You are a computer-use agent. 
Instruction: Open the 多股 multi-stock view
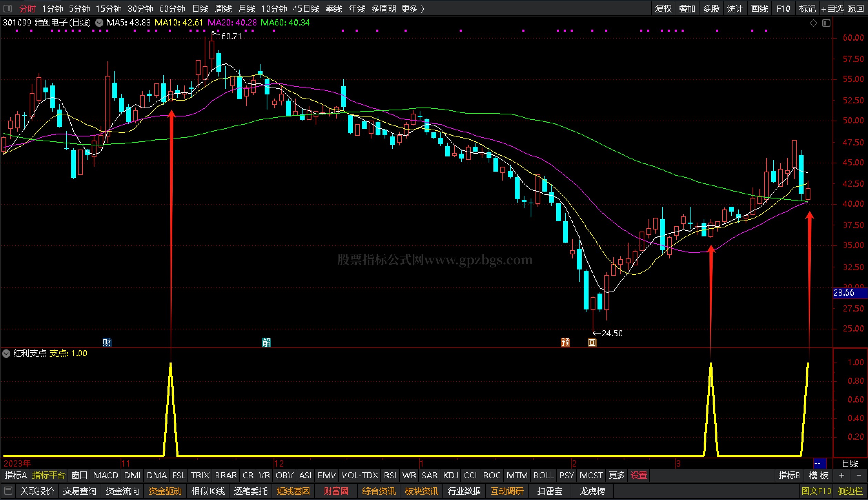(x=711, y=9)
